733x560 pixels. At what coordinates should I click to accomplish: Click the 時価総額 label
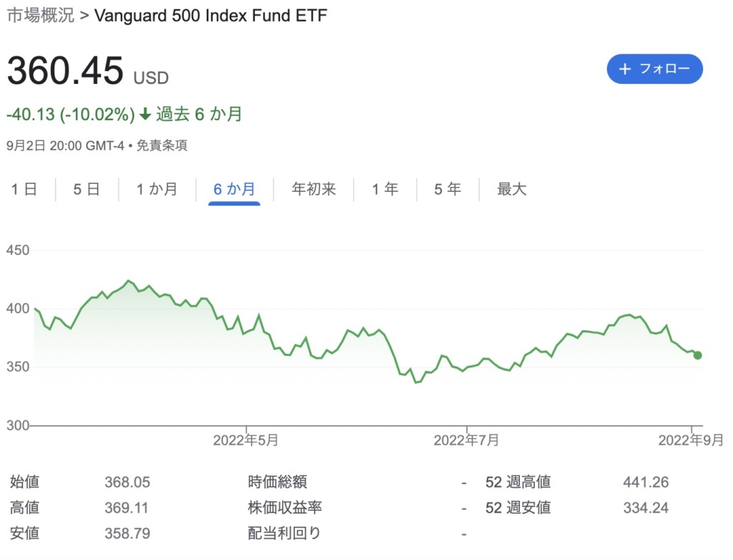[x=277, y=482]
